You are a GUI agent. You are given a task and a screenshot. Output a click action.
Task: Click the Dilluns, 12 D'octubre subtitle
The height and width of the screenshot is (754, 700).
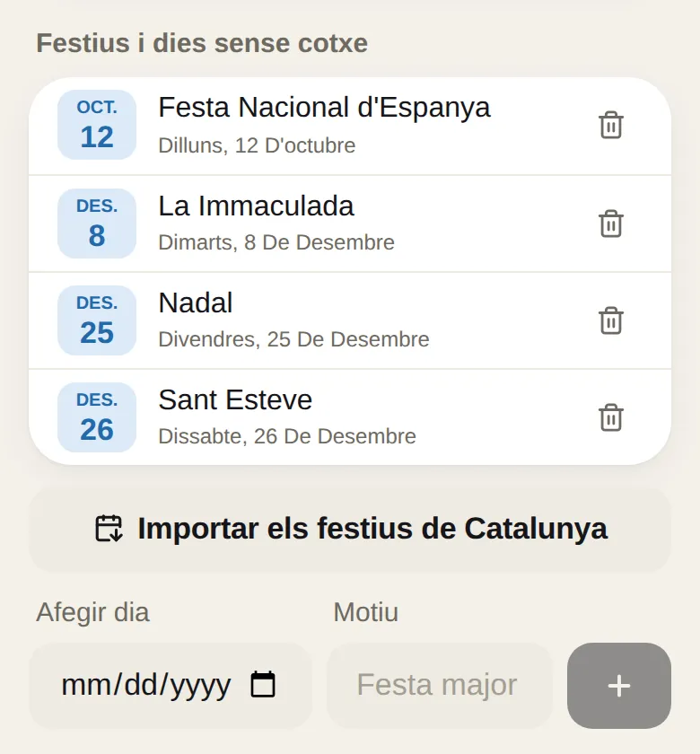click(x=257, y=145)
